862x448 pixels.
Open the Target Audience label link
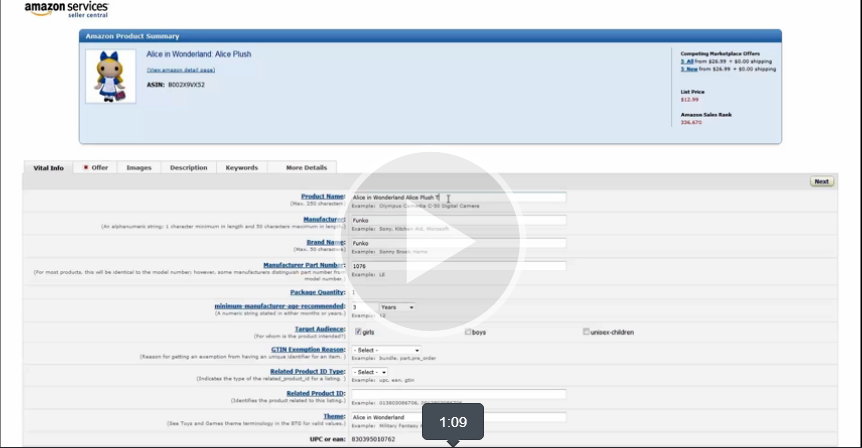click(319, 329)
